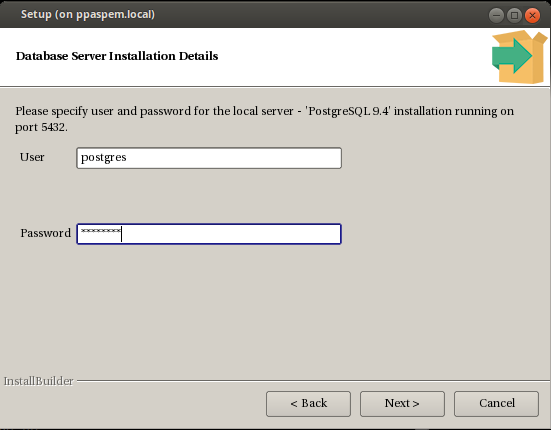Click the Password label

tap(46, 233)
